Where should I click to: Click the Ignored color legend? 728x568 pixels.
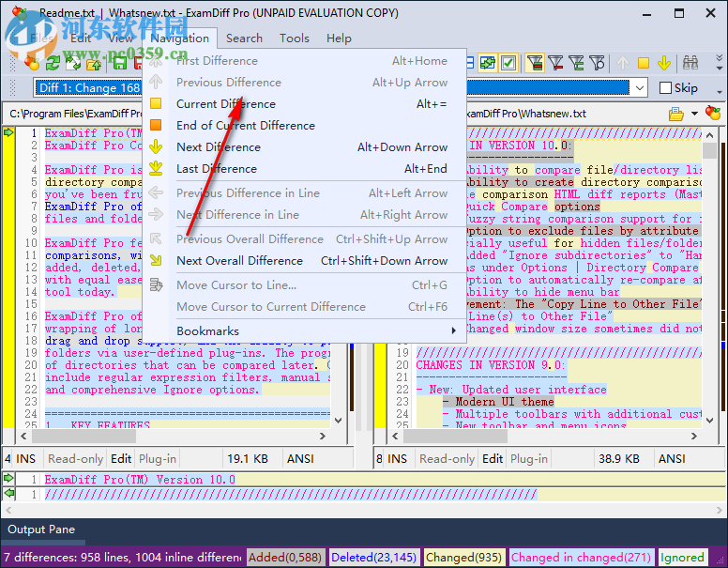point(682,558)
